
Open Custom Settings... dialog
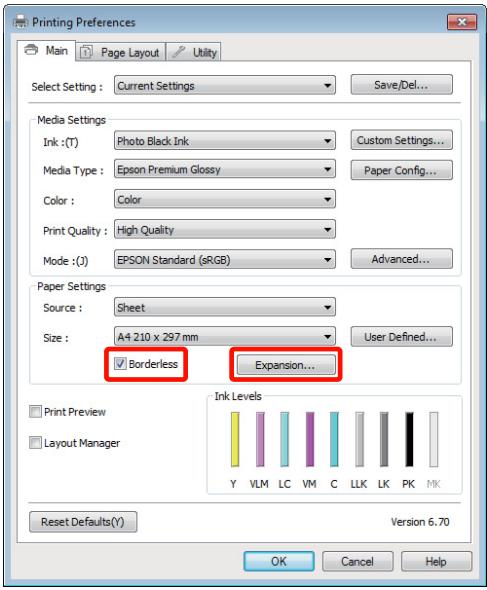[x=401, y=140]
